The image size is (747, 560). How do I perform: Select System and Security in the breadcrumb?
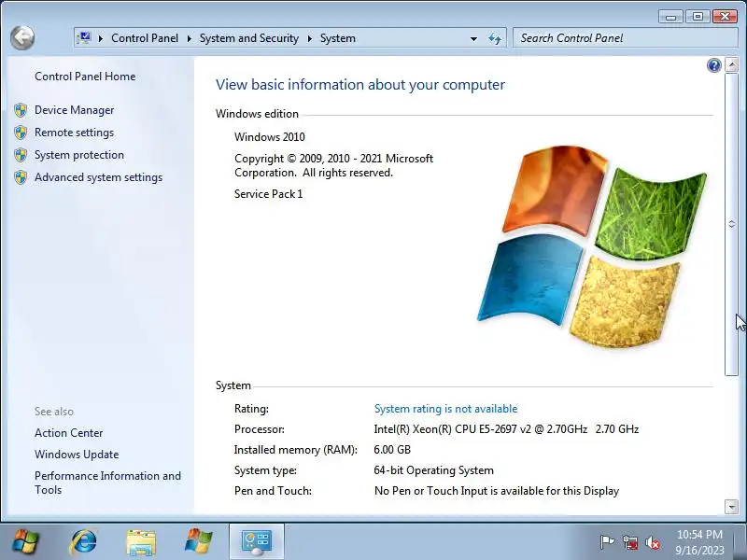pos(249,38)
